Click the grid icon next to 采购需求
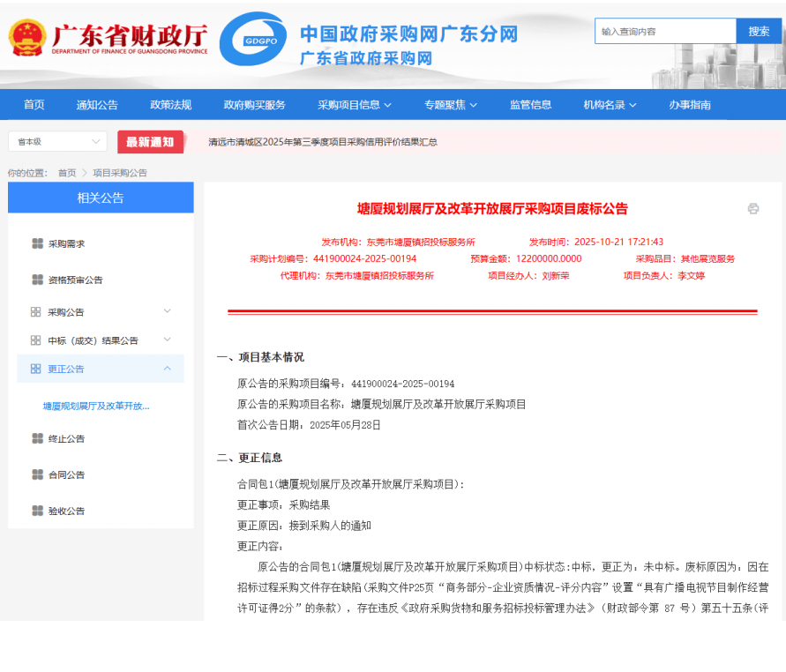 37,243
